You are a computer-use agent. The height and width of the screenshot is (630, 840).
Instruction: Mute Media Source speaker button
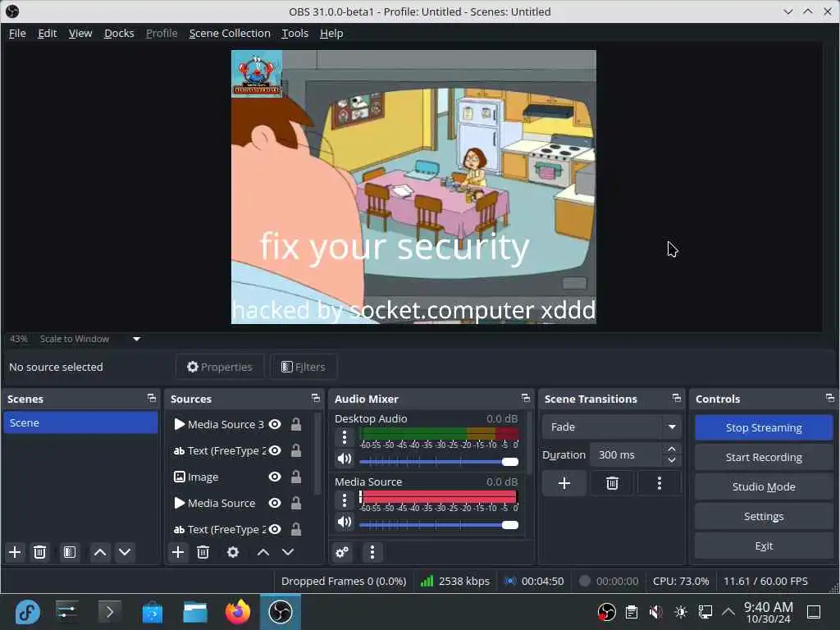pyautogui.click(x=345, y=523)
